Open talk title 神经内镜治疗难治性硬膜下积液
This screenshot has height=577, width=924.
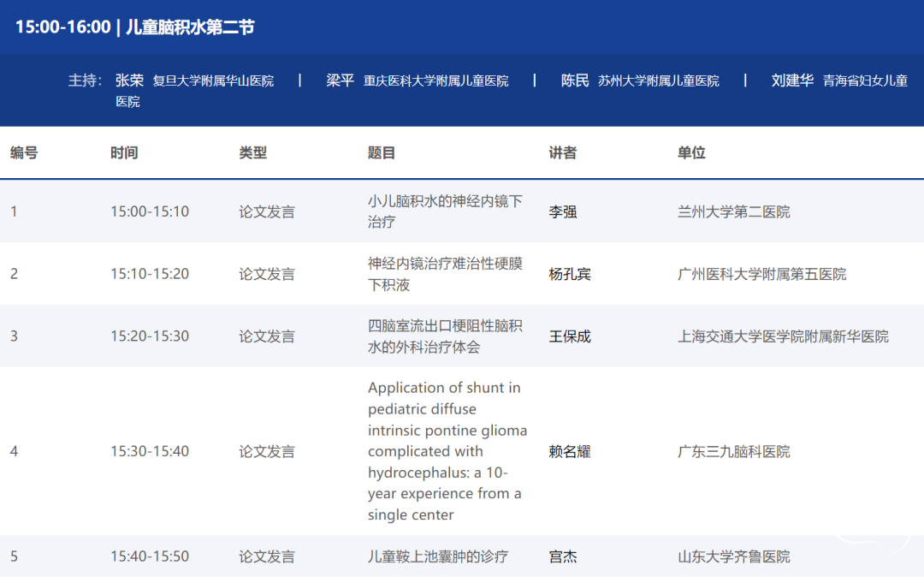(x=444, y=274)
